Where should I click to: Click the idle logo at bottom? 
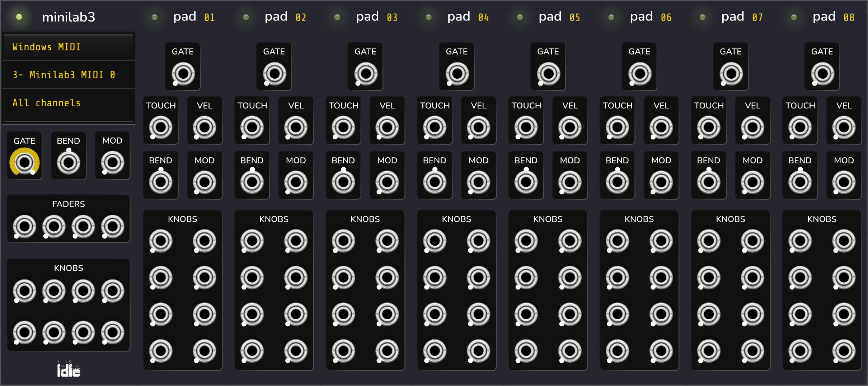(69, 369)
